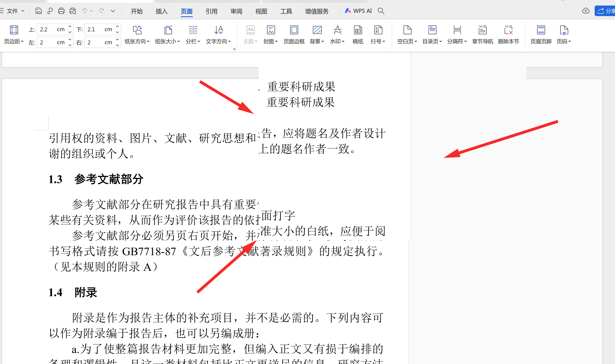Increase the bottom margin 下 stepper
Image resolution: width=615 pixels, height=364 pixels.
tap(117, 27)
